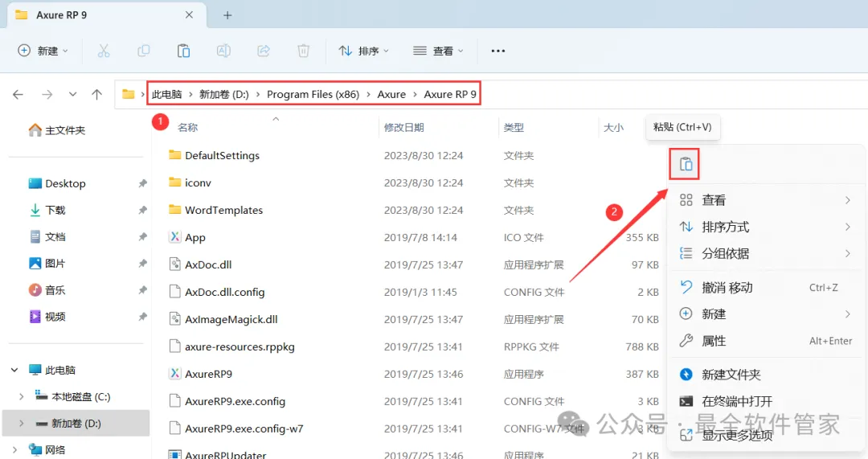Open the three-dots more options menu
The width and height of the screenshot is (868, 459).
[x=498, y=51]
